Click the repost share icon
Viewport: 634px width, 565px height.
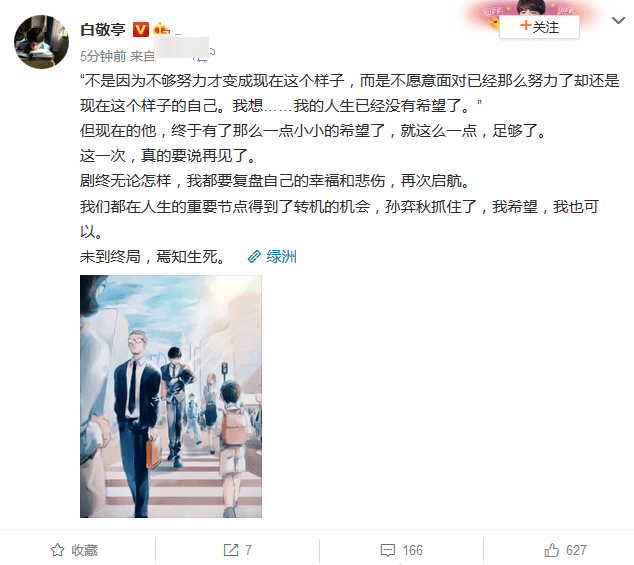[231, 550]
